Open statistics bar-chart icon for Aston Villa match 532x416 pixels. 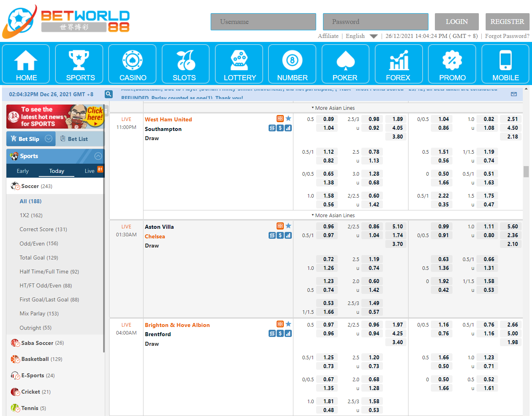(x=288, y=236)
